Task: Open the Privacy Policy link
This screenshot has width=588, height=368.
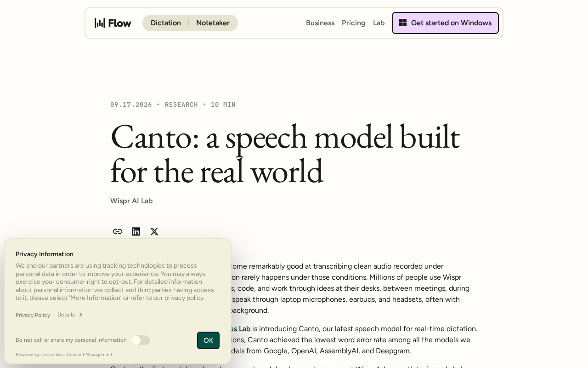Action: coord(33,315)
